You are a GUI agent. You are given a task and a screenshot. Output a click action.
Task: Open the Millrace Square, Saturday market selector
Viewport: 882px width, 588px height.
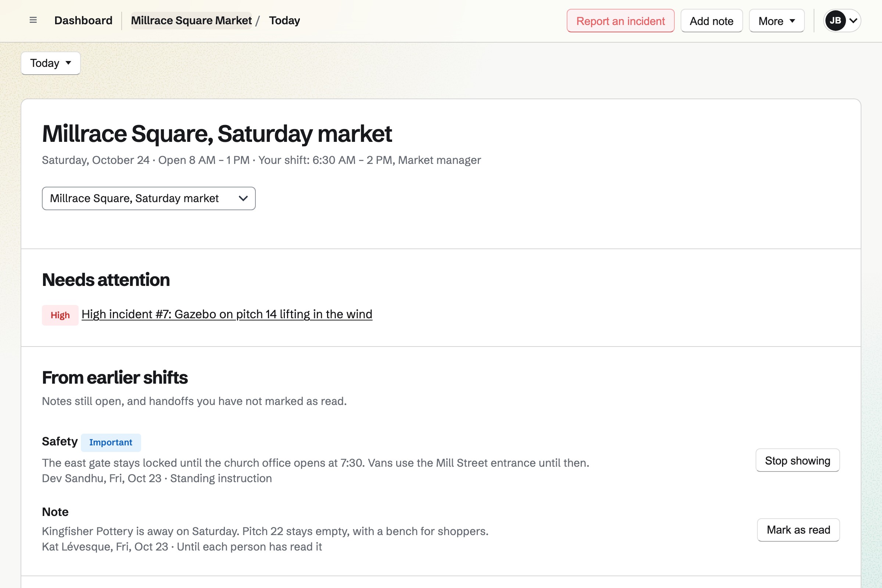[x=148, y=198]
